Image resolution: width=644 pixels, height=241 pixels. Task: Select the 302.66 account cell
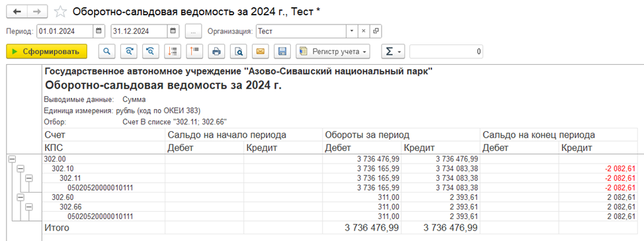[x=104, y=207]
